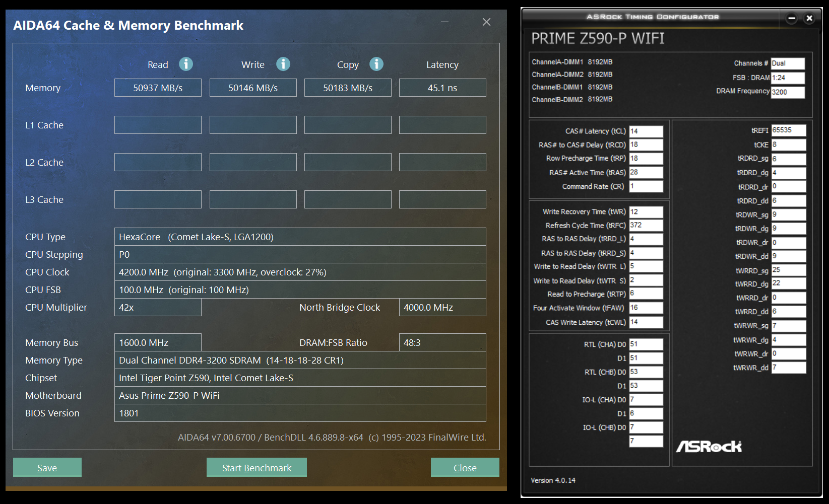The height and width of the screenshot is (504, 829).
Task: Click the tRDRD_dg field
Action: [x=789, y=173]
